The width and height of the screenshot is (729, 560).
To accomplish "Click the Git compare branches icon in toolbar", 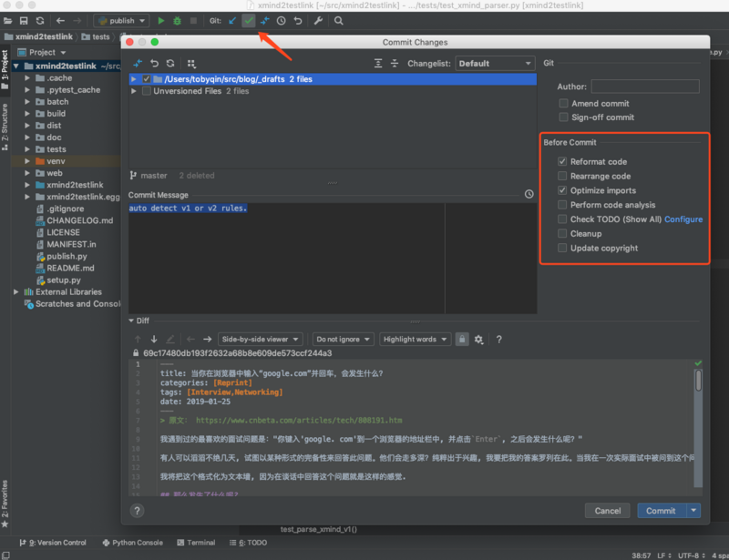I will [265, 21].
